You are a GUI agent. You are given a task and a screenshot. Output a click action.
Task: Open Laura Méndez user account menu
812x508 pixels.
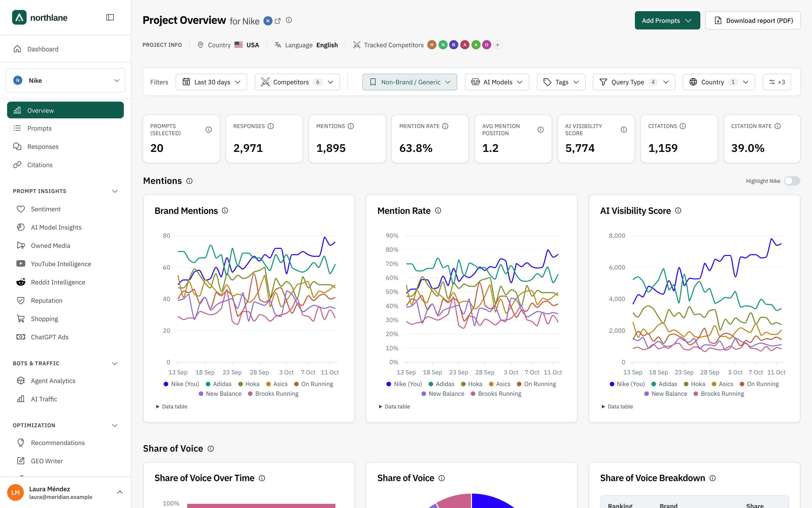click(65, 493)
